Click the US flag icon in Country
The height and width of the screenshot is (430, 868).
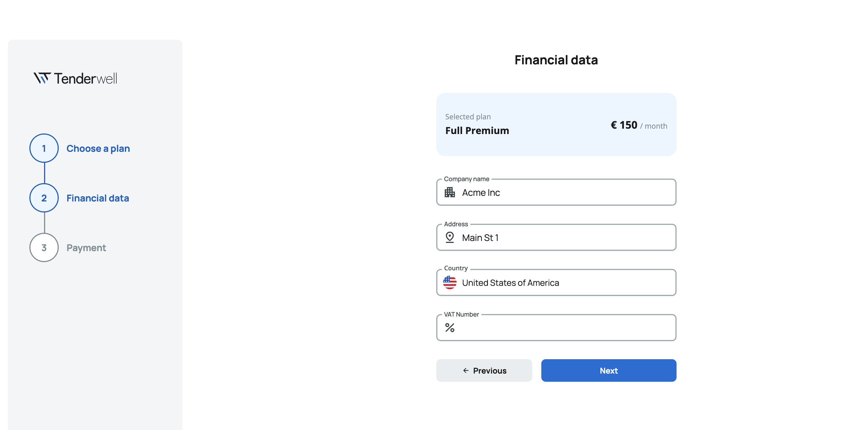(450, 282)
